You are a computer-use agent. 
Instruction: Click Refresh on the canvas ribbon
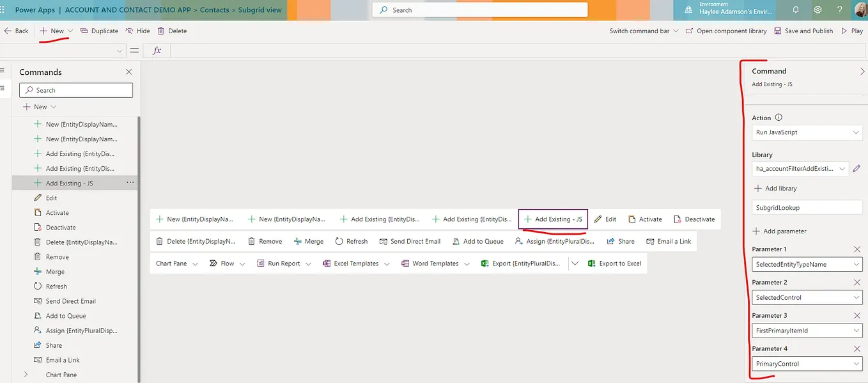coord(351,242)
